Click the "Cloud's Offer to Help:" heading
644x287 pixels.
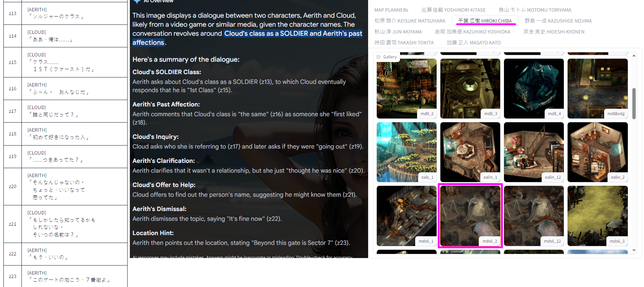click(164, 185)
